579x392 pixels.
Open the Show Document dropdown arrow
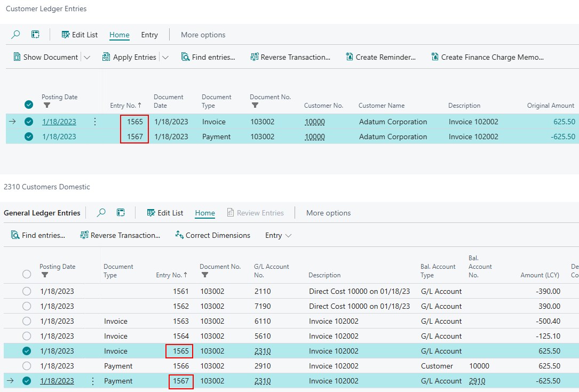click(x=88, y=57)
